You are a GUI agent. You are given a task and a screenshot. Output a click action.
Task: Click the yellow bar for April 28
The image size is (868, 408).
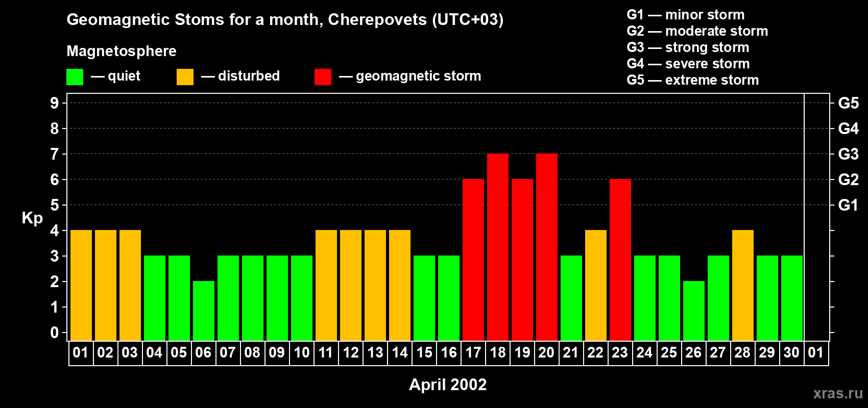[x=743, y=285]
